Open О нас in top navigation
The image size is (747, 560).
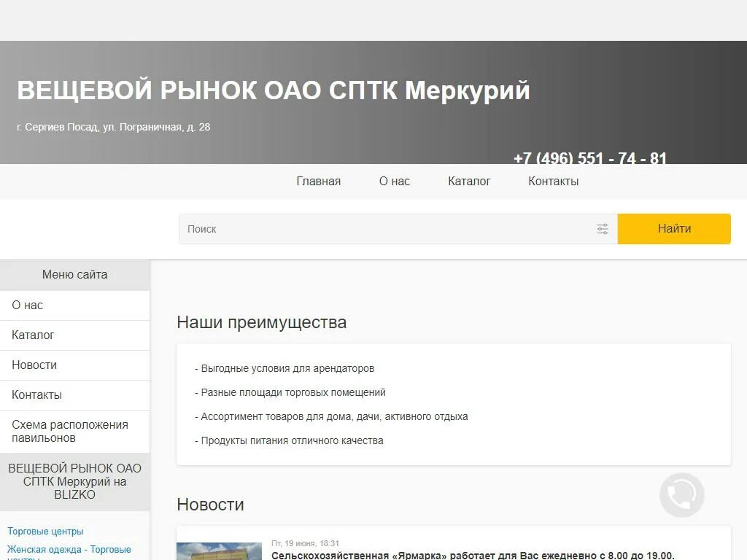[395, 182]
